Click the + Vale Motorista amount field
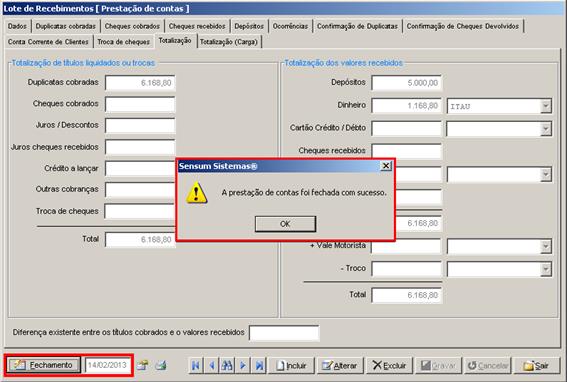 (x=407, y=246)
